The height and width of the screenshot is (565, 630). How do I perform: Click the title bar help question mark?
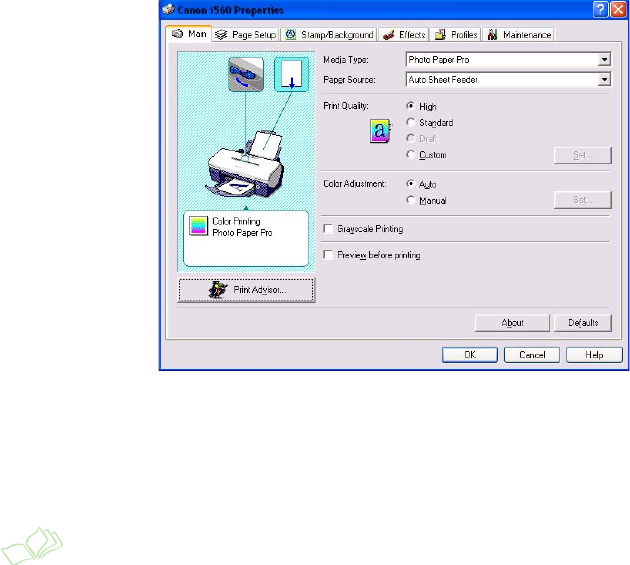tap(600, 9)
